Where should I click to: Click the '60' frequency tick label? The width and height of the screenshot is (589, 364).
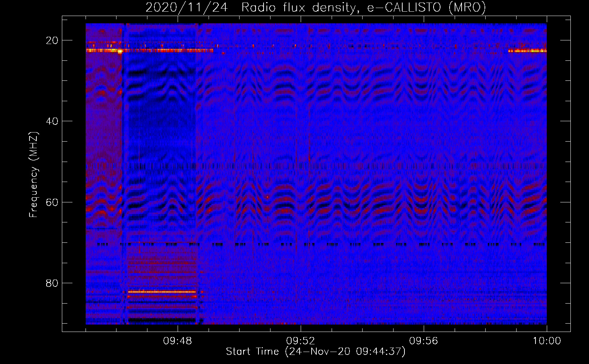(x=52, y=202)
